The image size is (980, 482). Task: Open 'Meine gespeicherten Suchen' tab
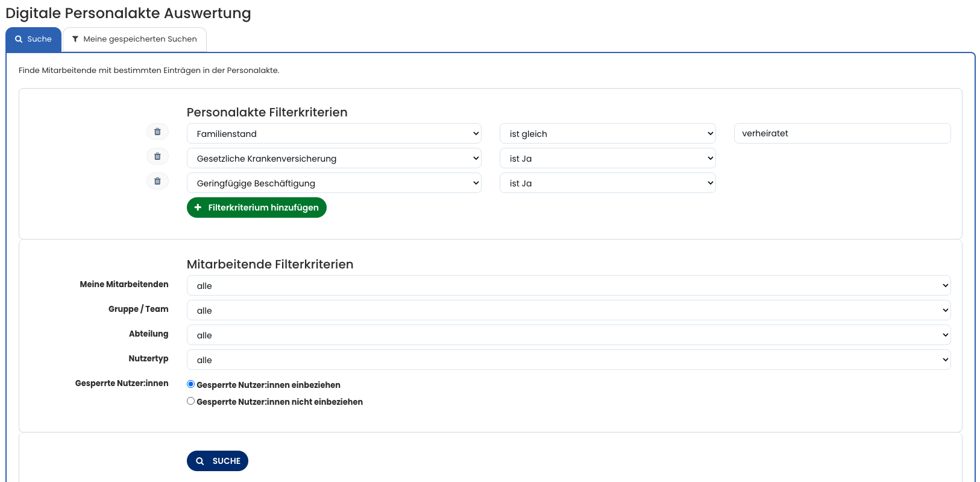134,39
